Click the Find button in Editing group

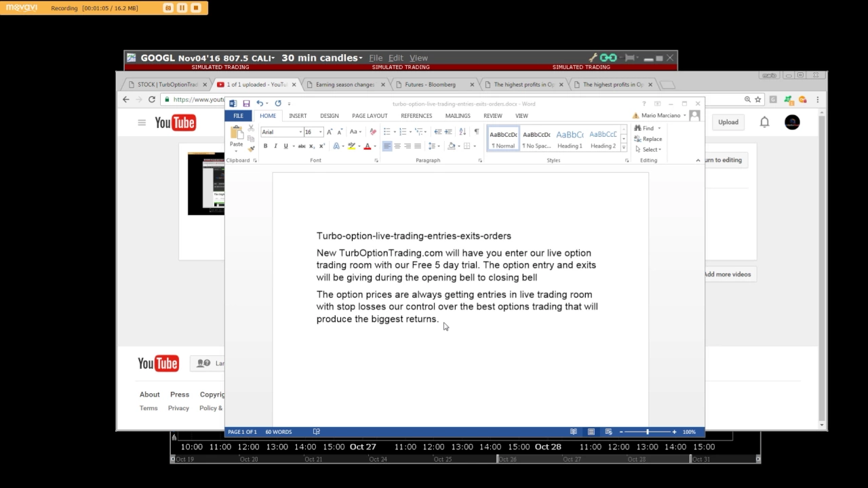point(645,128)
